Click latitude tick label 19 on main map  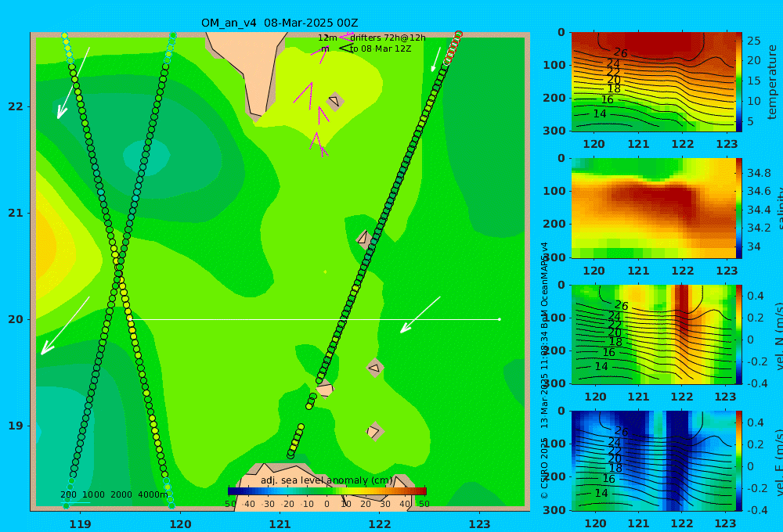(x=16, y=426)
